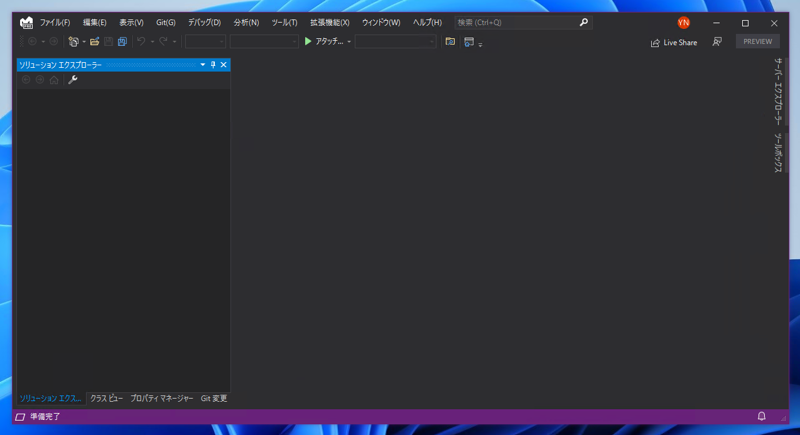The height and width of the screenshot is (435, 800).
Task: Click the undo arrow icon
Action: 141,41
